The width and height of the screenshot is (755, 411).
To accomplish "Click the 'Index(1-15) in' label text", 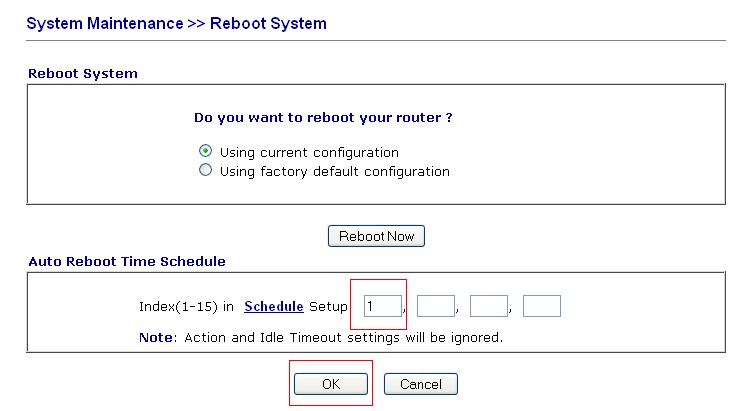I will click(187, 306).
